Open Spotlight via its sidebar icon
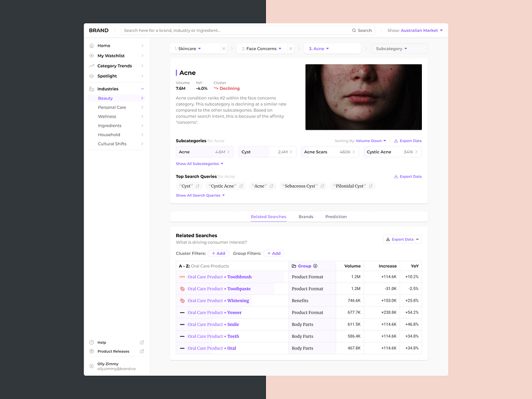Viewport: 532px width, 399px height. tap(92, 76)
